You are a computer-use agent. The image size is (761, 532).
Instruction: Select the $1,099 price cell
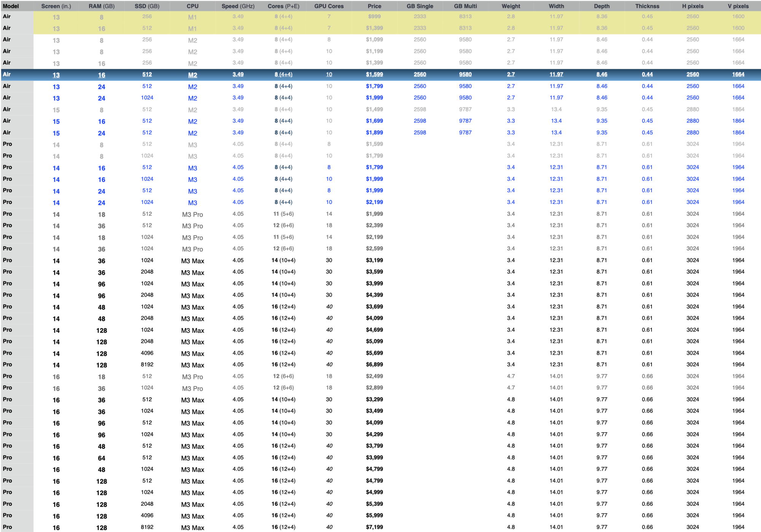click(x=374, y=40)
